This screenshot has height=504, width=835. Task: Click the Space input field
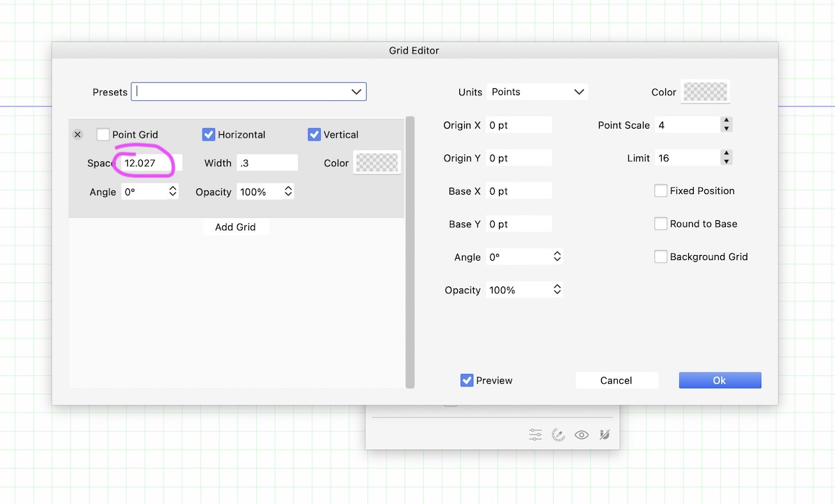pyautogui.click(x=150, y=163)
